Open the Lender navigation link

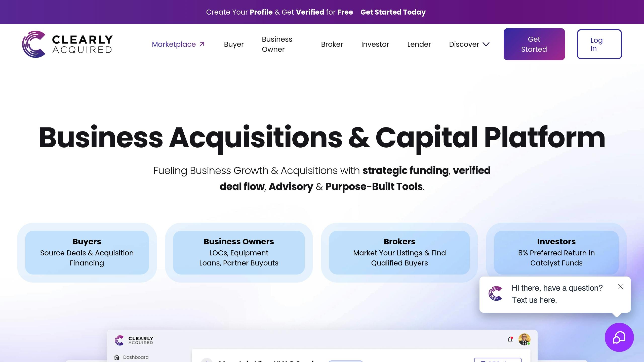pos(419,44)
